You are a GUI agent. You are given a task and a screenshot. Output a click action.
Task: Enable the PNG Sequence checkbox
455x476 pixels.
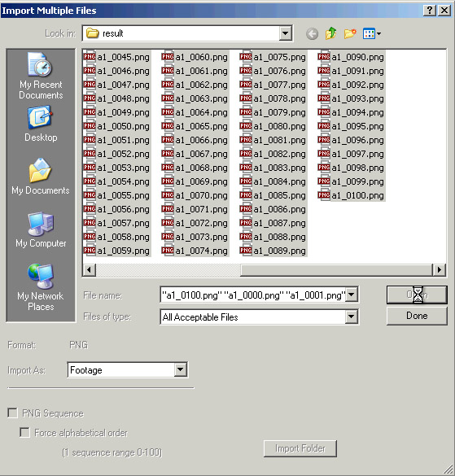pos(12,413)
